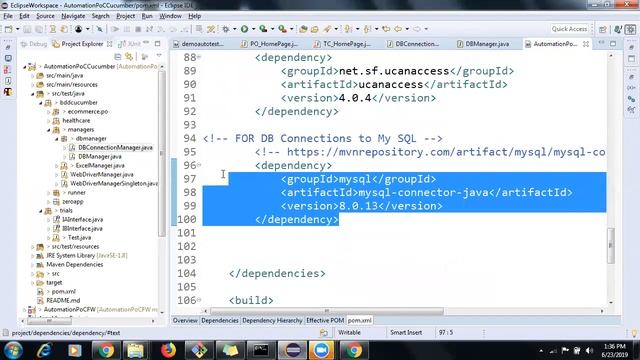Open the Navigate menu
The image size is (640, 360).
(73, 16)
